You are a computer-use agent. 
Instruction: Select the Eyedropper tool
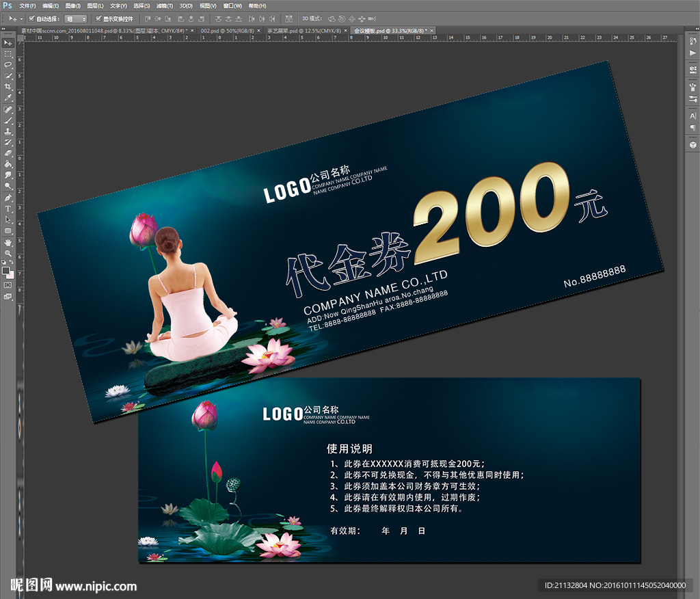tap(8, 98)
